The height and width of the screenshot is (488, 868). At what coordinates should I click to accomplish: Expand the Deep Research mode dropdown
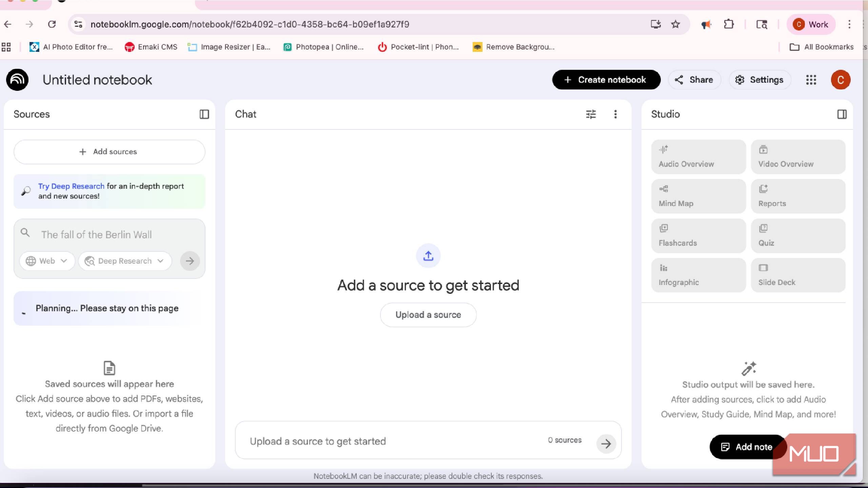click(x=125, y=261)
